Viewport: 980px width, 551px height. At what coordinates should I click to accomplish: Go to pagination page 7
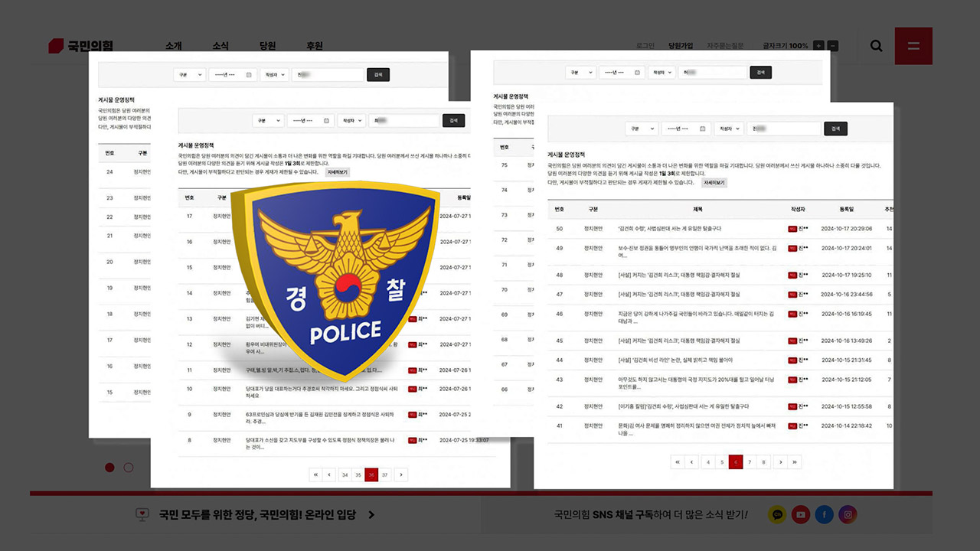point(750,461)
